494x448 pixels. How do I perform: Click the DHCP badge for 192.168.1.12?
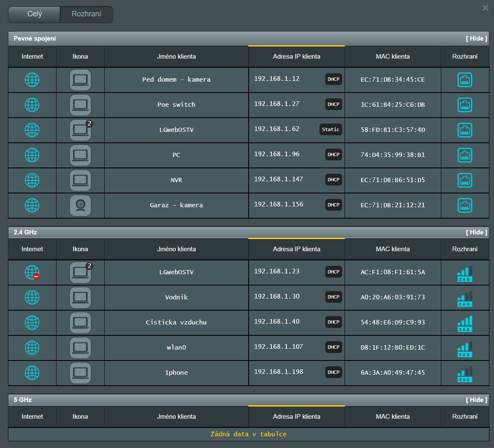pos(333,80)
